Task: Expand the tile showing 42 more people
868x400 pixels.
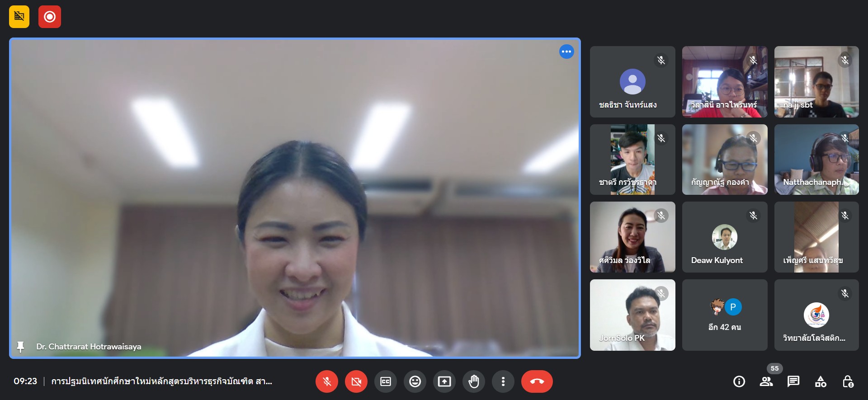Action: pyautogui.click(x=724, y=315)
